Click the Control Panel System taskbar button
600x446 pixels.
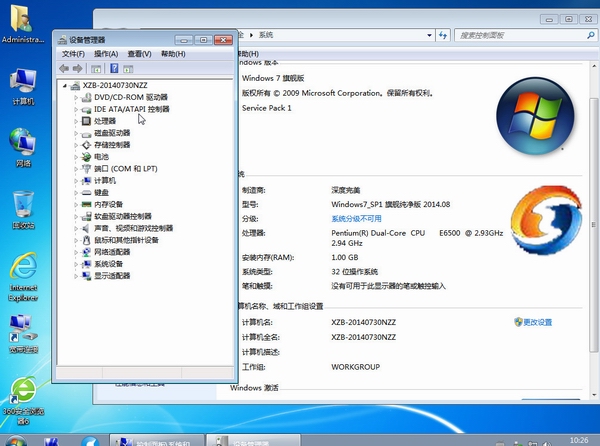[157, 441]
